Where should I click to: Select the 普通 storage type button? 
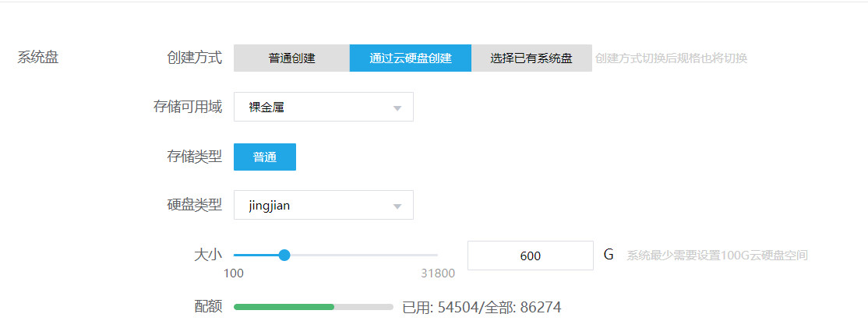(264, 157)
